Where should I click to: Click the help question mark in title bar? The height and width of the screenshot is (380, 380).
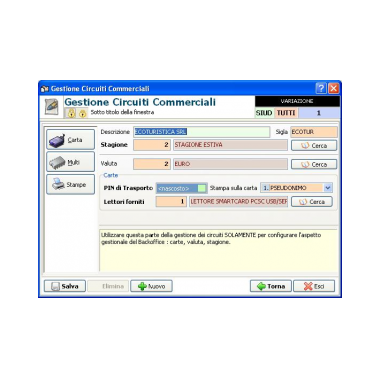point(321,88)
